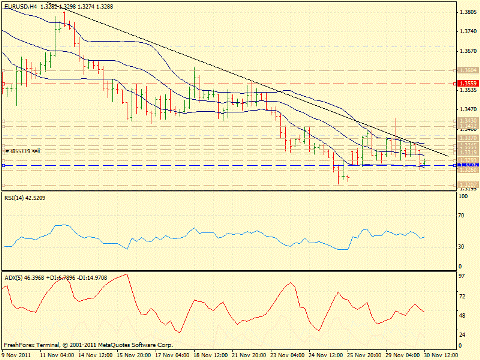Click the RSI scale value 30
This screenshot has width=480, height=360.
tap(462, 247)
